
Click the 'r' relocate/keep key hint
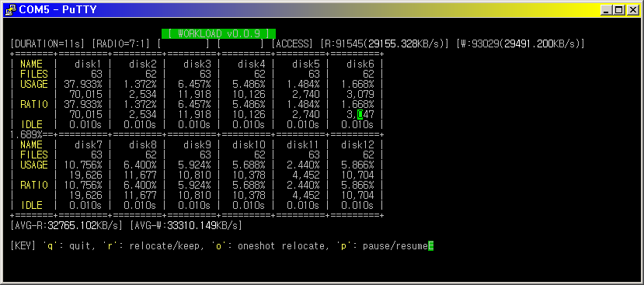[153, 246]
